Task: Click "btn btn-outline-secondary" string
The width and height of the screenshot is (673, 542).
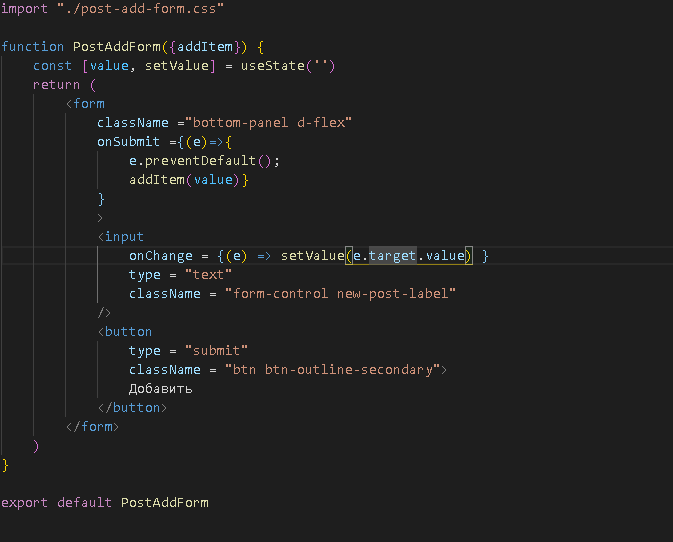Action: (x=332, y=369)
